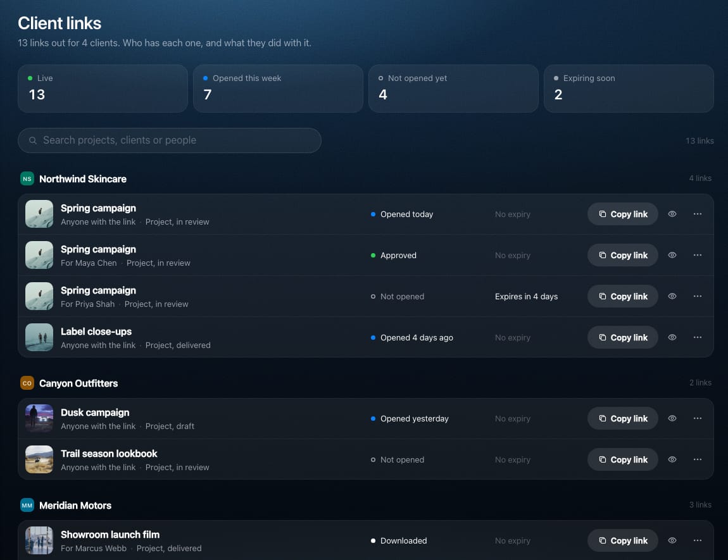
Task: Copy the Trail season lookbook link
Action: coord(623,459)
